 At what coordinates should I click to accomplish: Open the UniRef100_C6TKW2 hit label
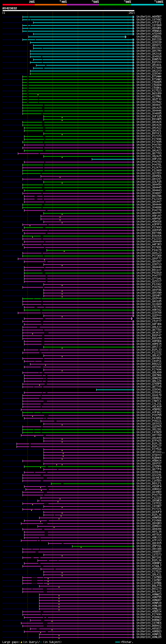[x=149, y=20]
